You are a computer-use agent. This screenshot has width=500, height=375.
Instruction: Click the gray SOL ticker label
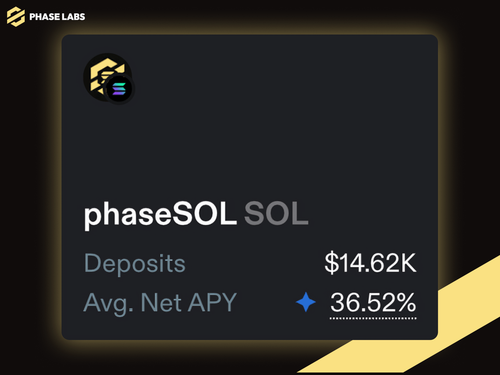pyautogui.click(x=276, y=214)
